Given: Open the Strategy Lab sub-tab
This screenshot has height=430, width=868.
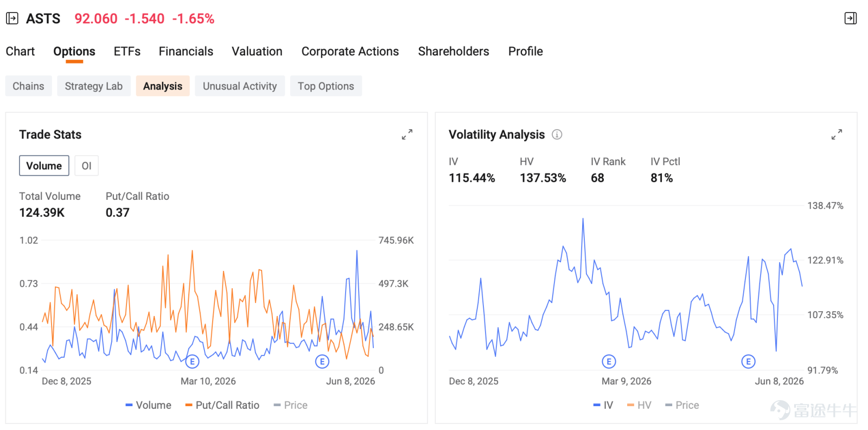Looking at the screenshot, I should tap(94, 86).
